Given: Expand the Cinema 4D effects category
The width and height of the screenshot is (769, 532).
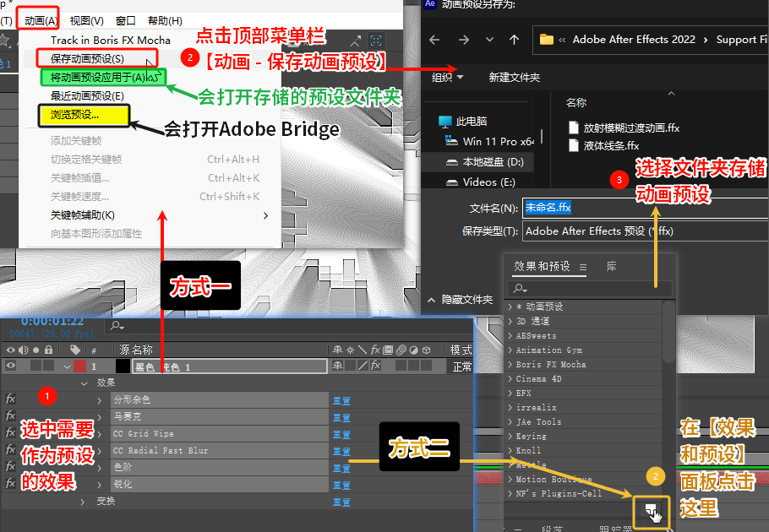Looking at the screenshot, I should coord(510,378).
